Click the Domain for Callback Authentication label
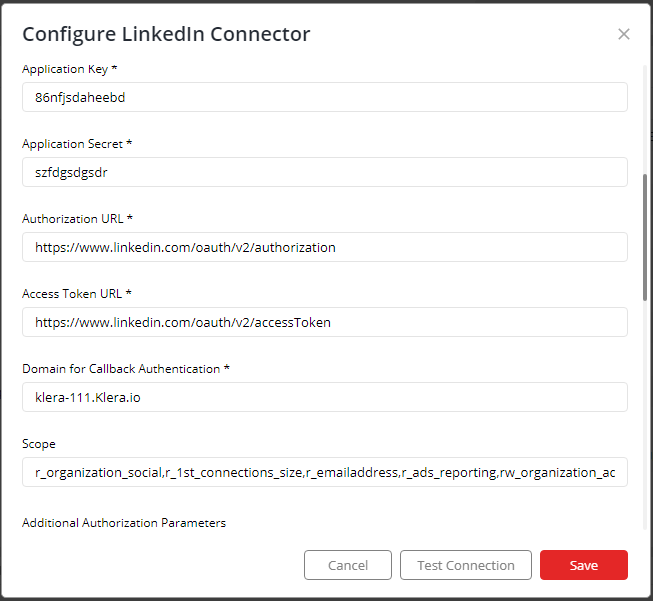 click(126, 369)
